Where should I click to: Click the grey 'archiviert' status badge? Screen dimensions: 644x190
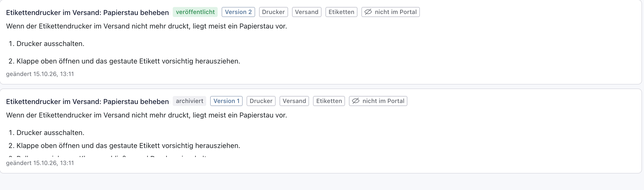click(x=189, y=101)
